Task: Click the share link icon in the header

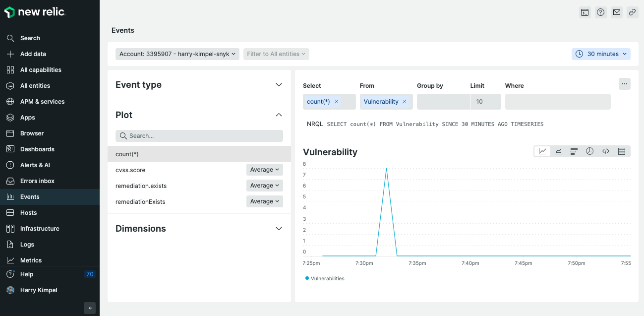Action: (632, 12)
